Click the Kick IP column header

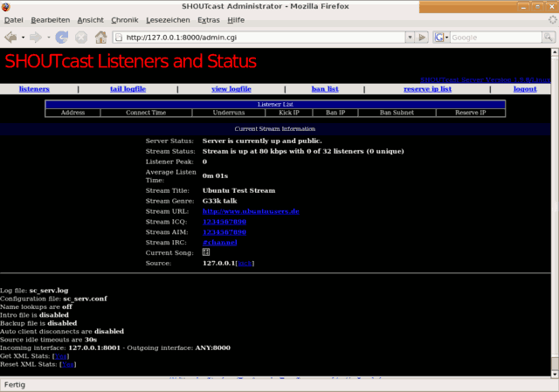tap(289, 113)
